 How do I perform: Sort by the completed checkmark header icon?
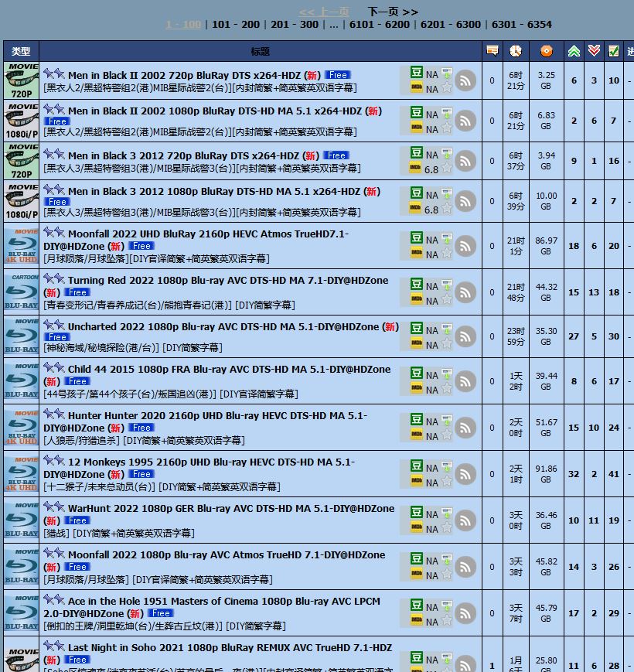coord(614,51)
